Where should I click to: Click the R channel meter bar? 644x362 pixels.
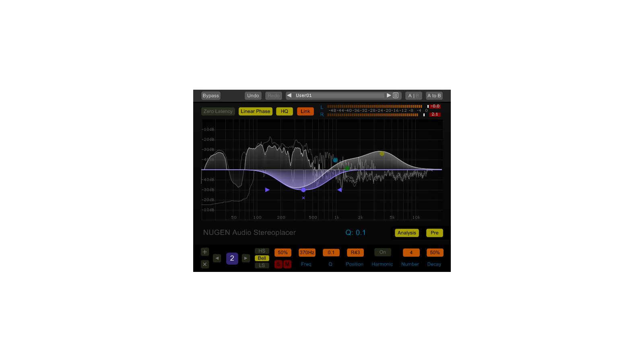[x=373, y=115]
